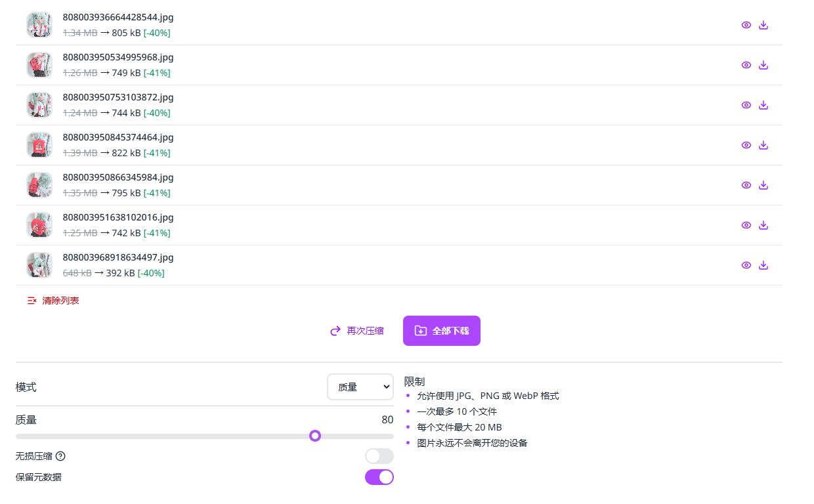Click the 质量 slider handle
This screenshot has width=814, height=504.
315,436
